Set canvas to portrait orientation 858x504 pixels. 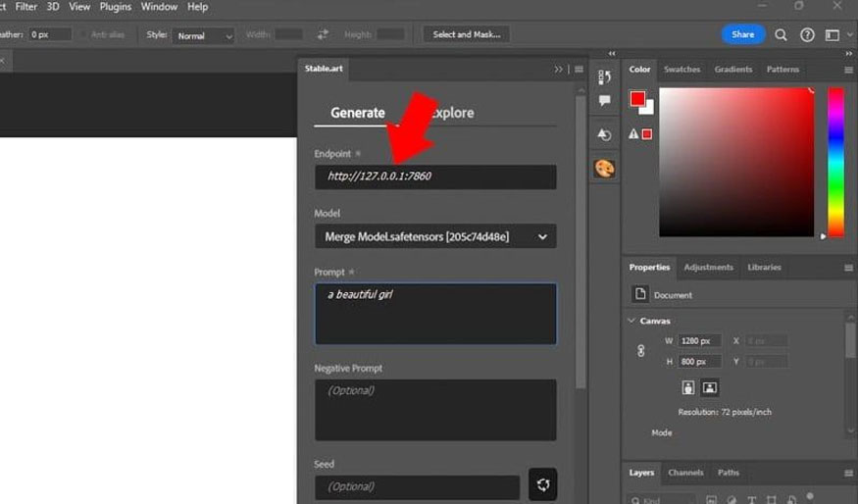687,388
